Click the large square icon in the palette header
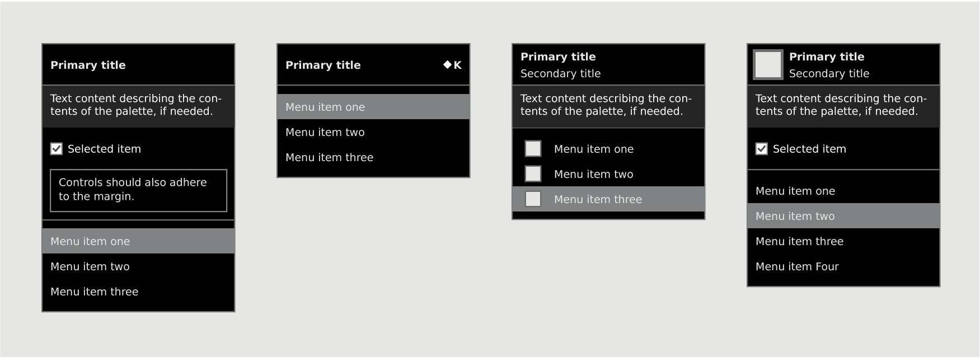Image resolution: width=980 pixels, height=362 pixels. (768, 65)
